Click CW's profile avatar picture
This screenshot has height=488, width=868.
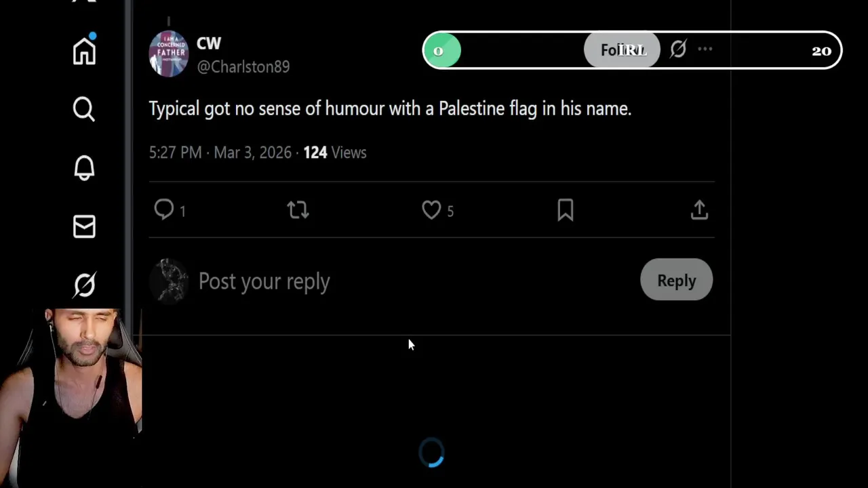pos(168,53)
